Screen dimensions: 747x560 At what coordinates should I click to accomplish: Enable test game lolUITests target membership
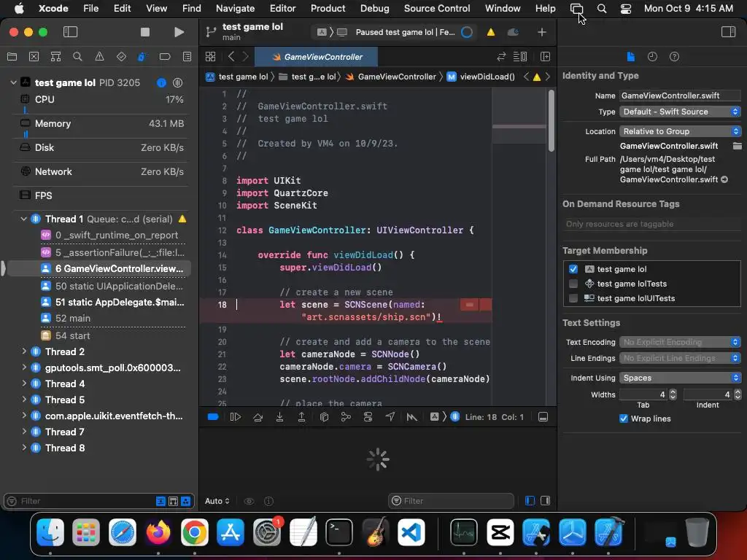(x=573, y=298)
